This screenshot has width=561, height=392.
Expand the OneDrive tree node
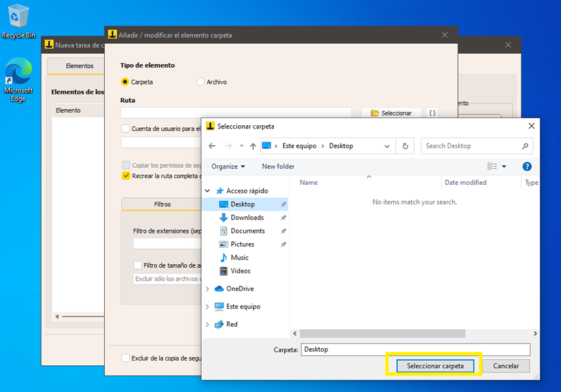208,289
